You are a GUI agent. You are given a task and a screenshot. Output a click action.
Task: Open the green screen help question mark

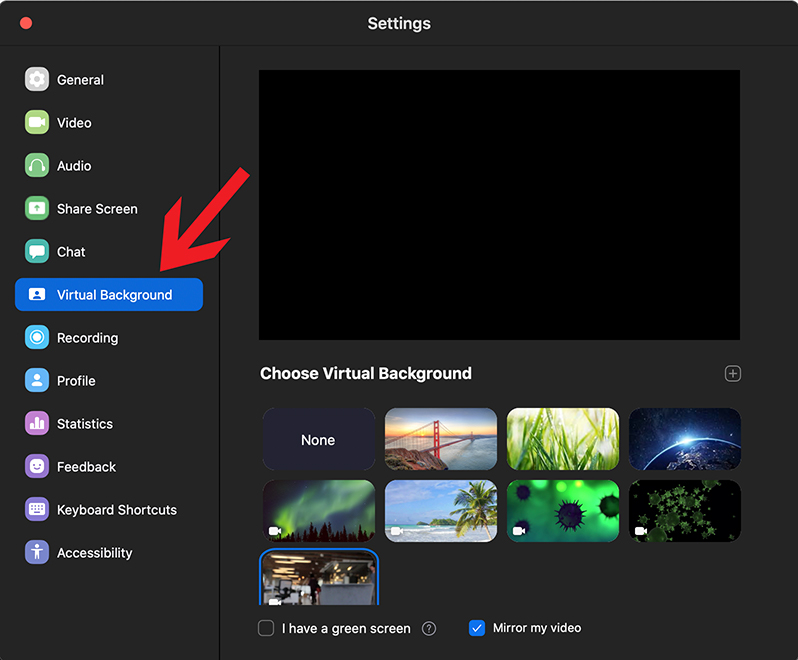pos(429,629)
